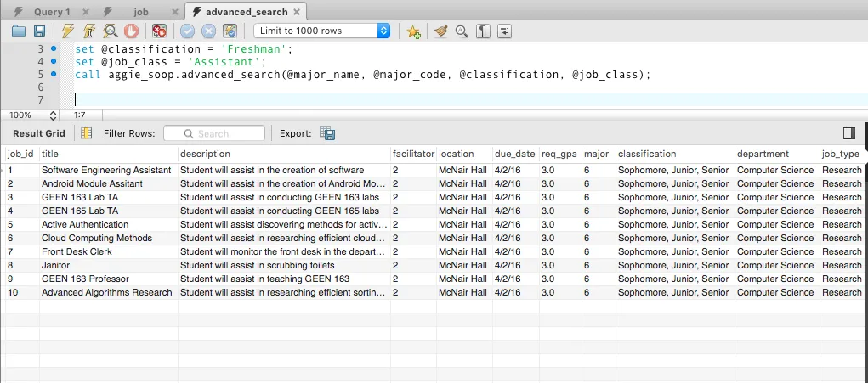Select the Advanced Algorithms Research cell

(x=109, y=292)
